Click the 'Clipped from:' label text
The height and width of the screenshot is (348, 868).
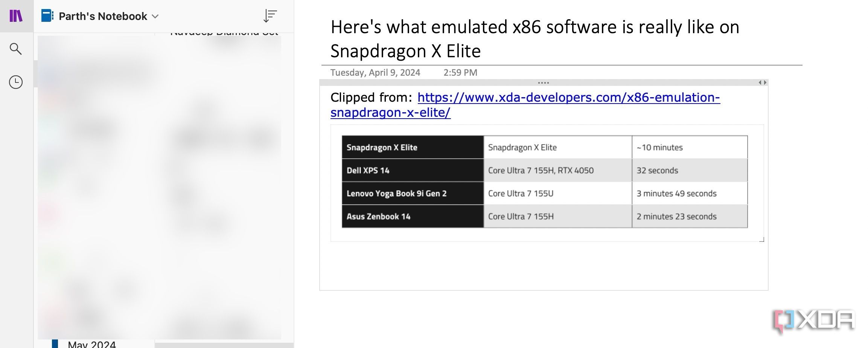372,98
